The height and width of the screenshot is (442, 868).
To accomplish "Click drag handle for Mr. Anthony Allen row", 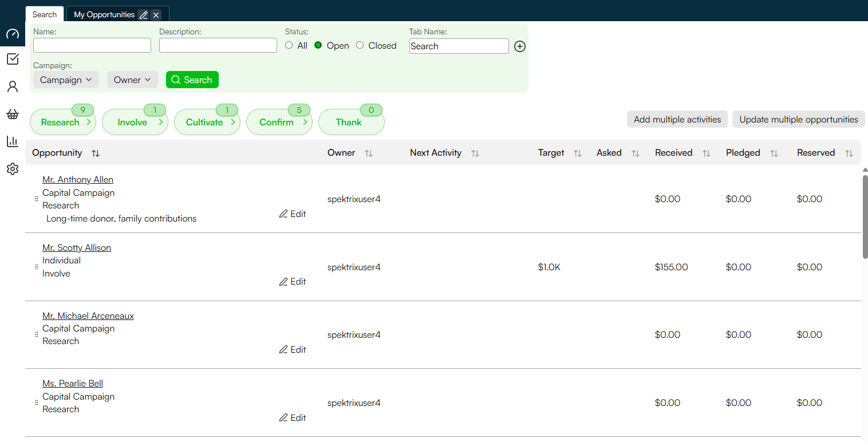I will tap(37, 199).
